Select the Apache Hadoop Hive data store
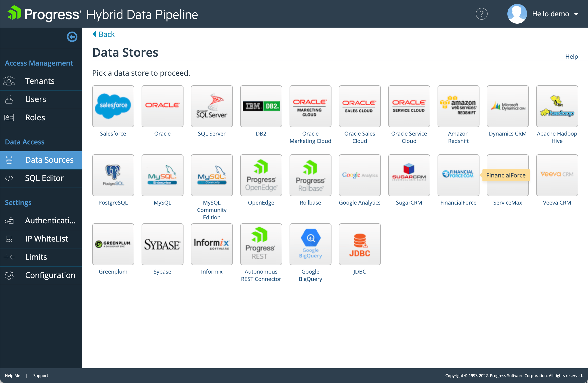 pos(557,106)
